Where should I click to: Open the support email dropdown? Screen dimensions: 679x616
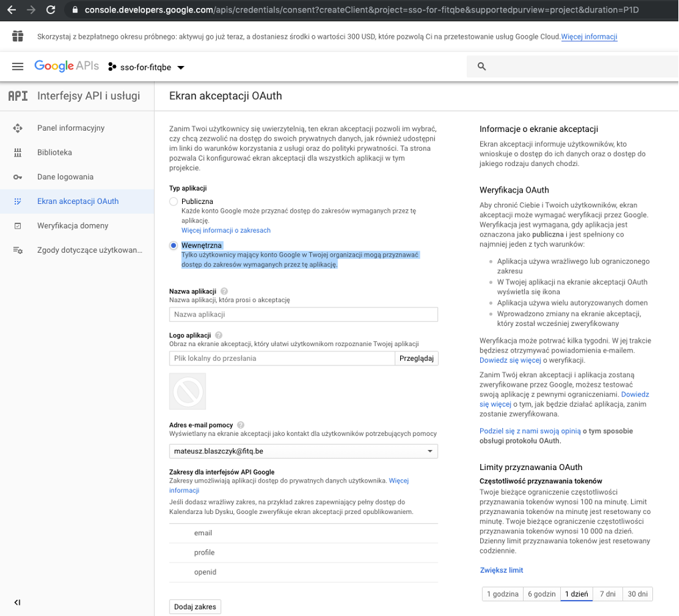tap(303, 451)
